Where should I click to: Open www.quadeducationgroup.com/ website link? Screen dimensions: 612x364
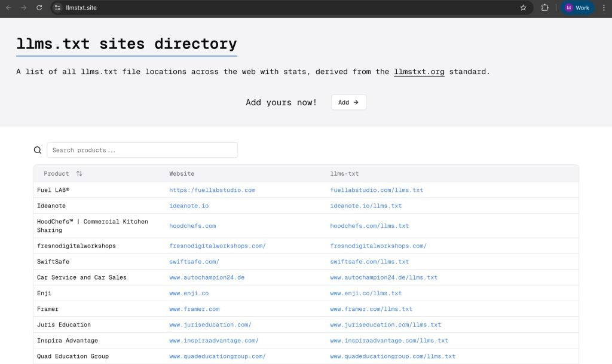[x=218, y=356]
